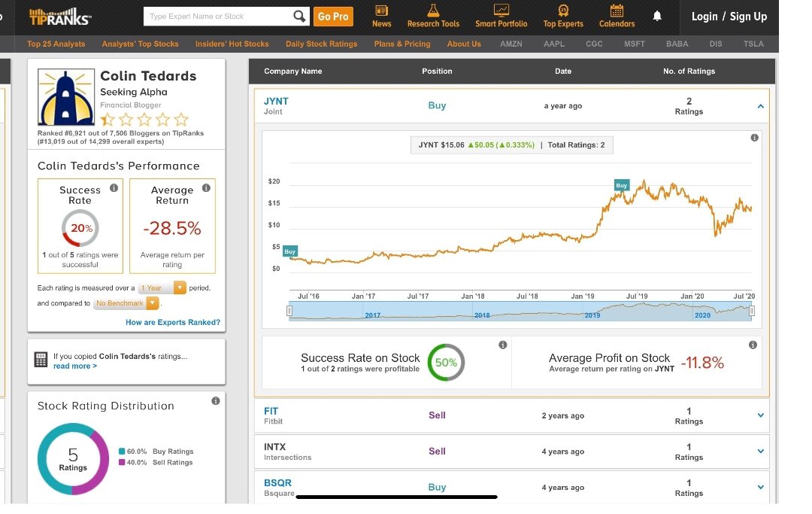Click Date column header

pos(563,71)
